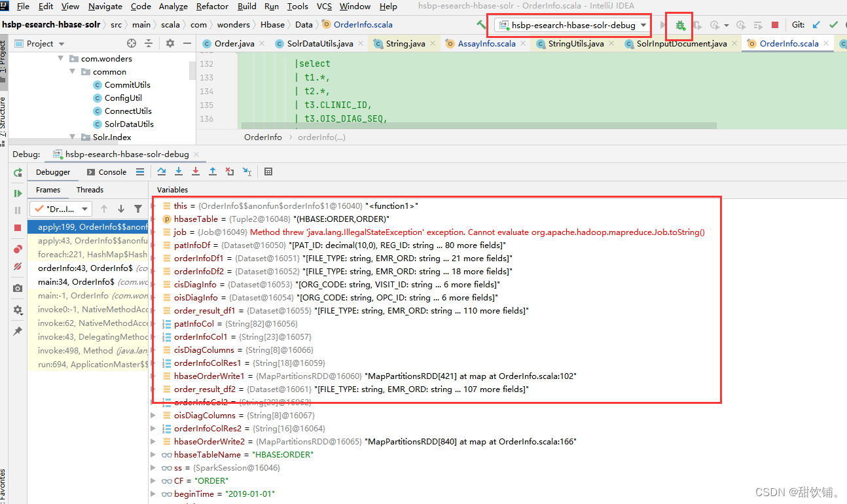The width and height of the screenshot is (847, 504).
Task: Switch to AssayInfo.scala editor tab
Action: [x=486, y=44]
